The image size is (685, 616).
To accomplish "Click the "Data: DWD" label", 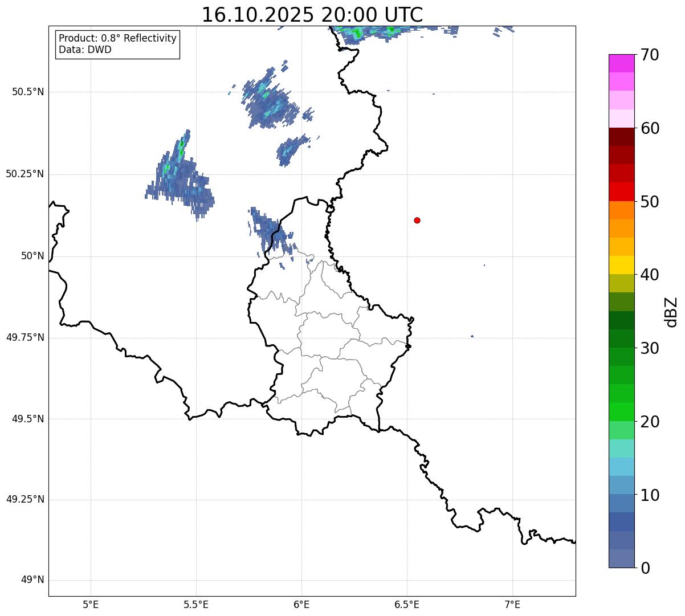I will point(85,50).
